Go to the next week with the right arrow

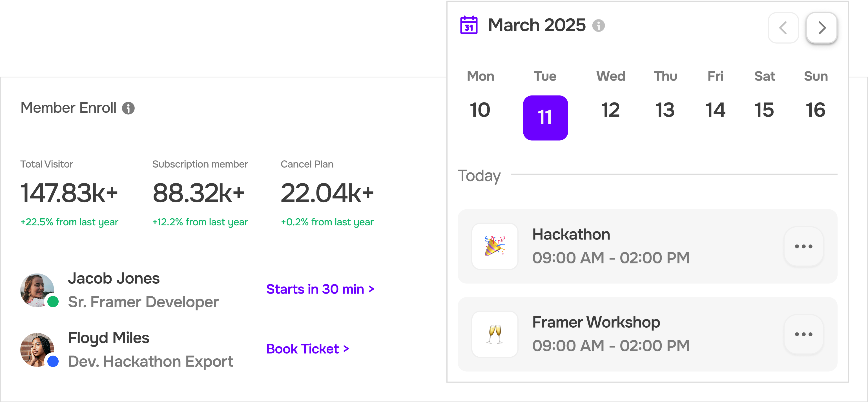click(x=821, y=28)
